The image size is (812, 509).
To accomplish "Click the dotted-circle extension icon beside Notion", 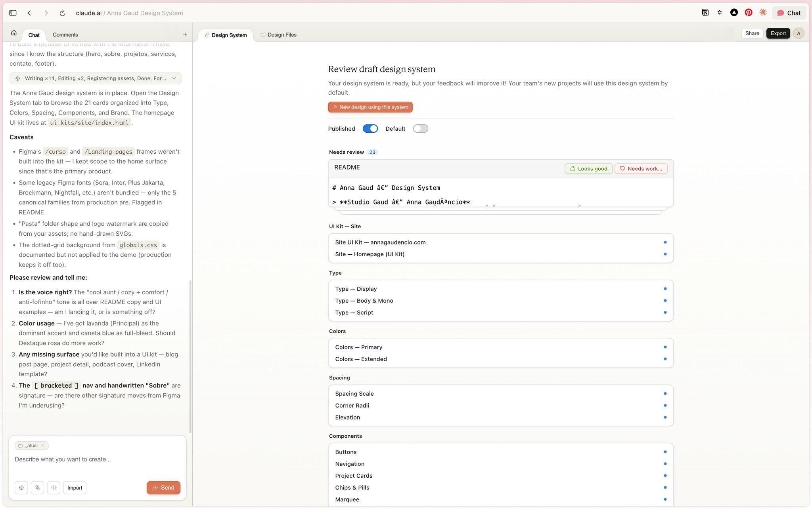I will point(720,13).
